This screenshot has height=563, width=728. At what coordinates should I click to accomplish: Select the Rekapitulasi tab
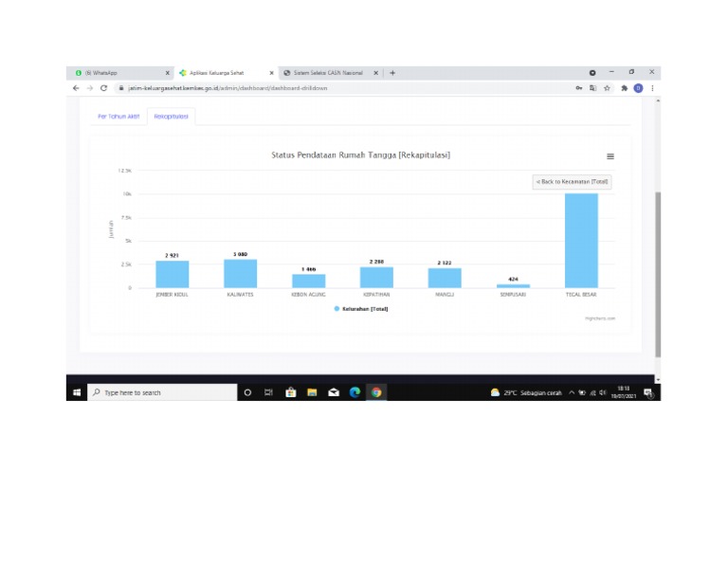tap(172, 117)
